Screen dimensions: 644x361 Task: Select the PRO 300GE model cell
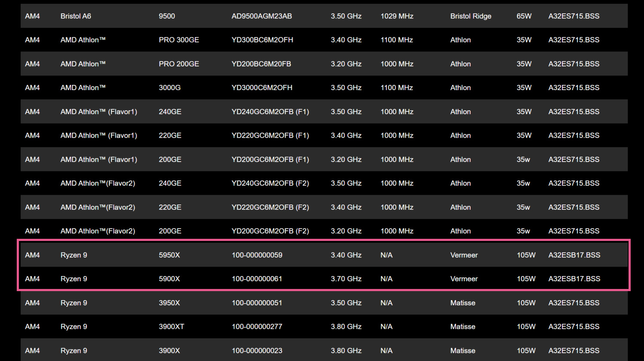tap(179, 40)
